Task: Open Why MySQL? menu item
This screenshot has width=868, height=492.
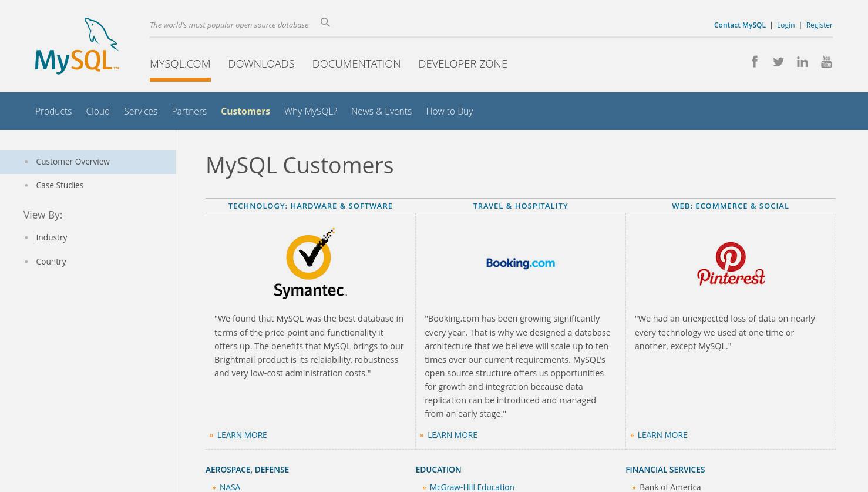Action: coord(311,111)
